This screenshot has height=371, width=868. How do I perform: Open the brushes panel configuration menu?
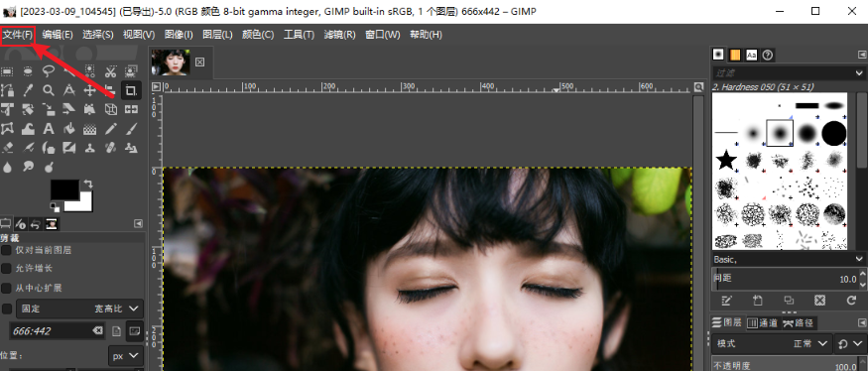(862, 55)
